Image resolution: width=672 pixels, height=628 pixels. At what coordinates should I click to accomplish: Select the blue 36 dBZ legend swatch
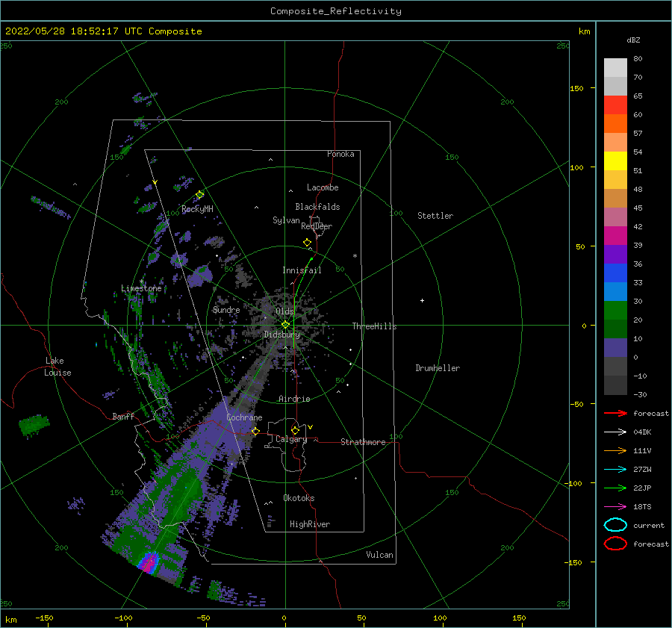(x=615, y=273)
